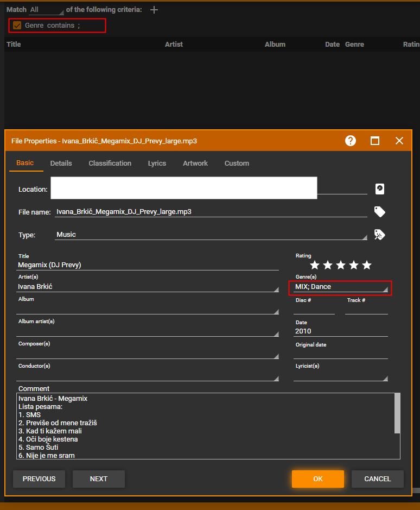Open the Match All dropdown

coord(47,10)
